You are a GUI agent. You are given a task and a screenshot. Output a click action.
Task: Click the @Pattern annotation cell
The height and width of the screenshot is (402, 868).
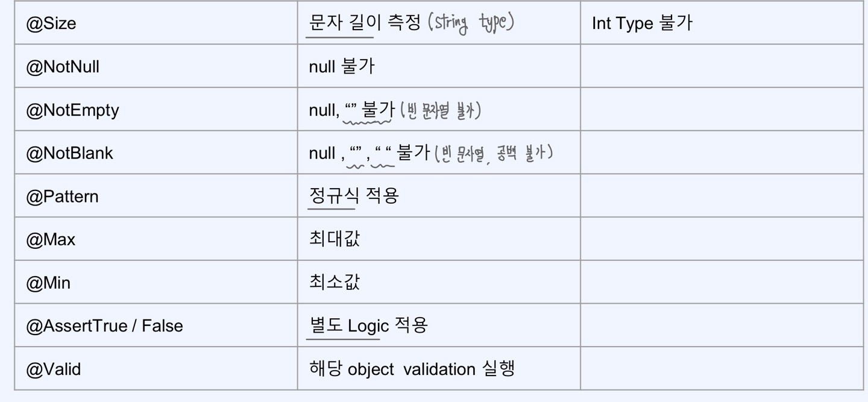(156, 196)
